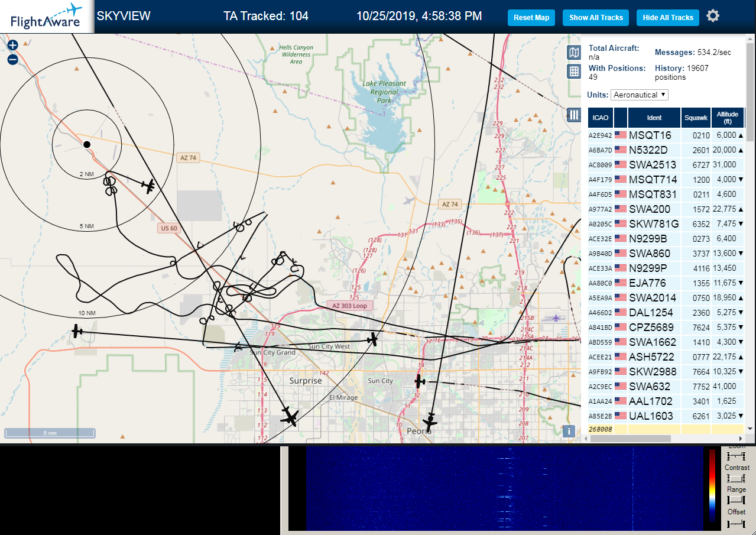Click purple airport icon near exit 215B

click(x=556, y=318)
